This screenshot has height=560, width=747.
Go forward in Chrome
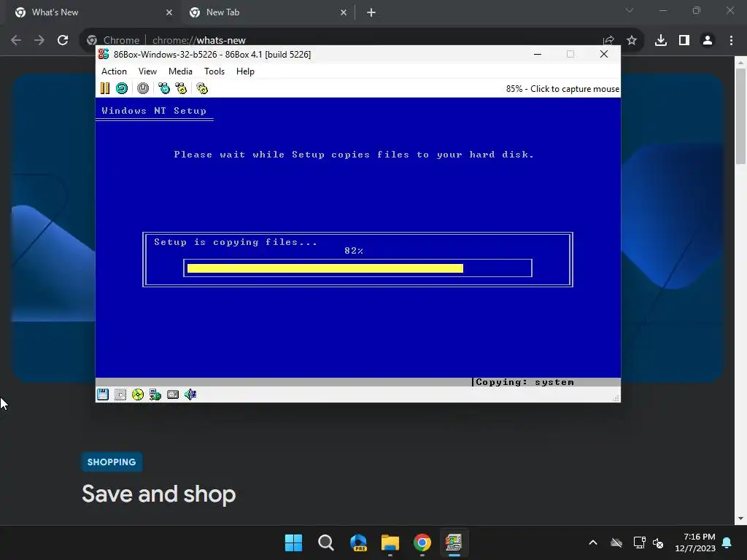coord(39,40)
